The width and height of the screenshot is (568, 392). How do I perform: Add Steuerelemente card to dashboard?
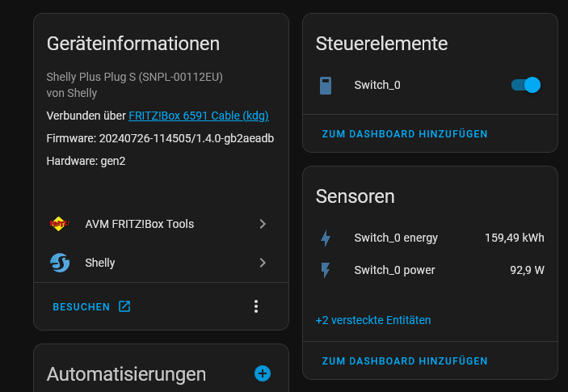pos(405,134)
